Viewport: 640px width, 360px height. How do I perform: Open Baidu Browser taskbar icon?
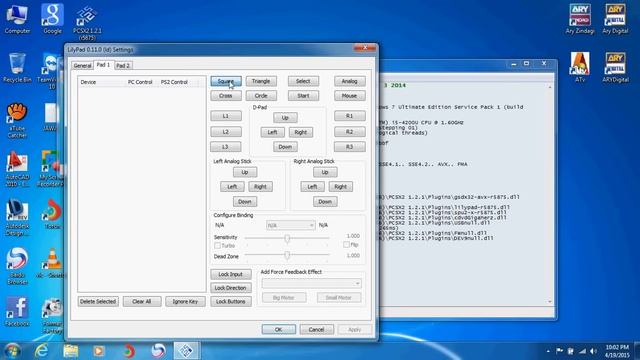(x=158, y=351)
